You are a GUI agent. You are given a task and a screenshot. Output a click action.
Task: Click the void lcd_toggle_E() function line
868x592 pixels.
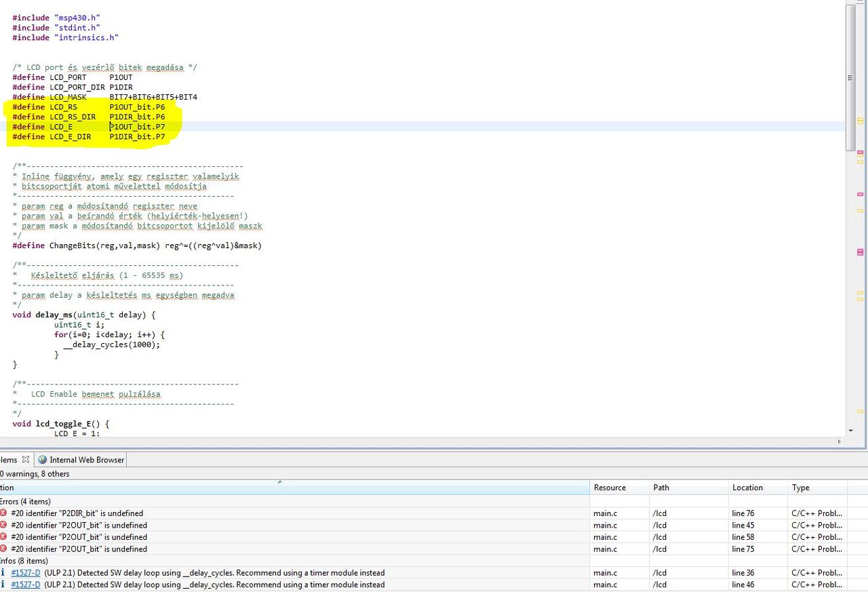coord(61,424)
